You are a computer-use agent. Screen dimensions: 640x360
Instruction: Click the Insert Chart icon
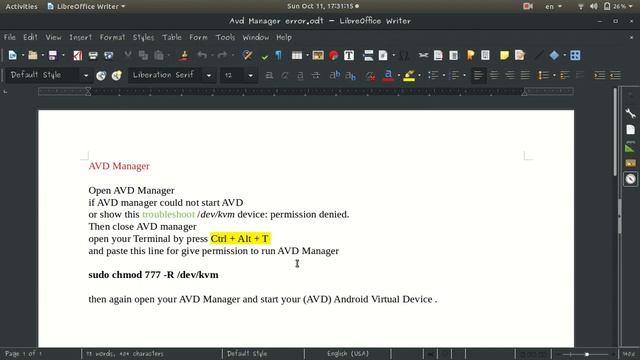334,55
